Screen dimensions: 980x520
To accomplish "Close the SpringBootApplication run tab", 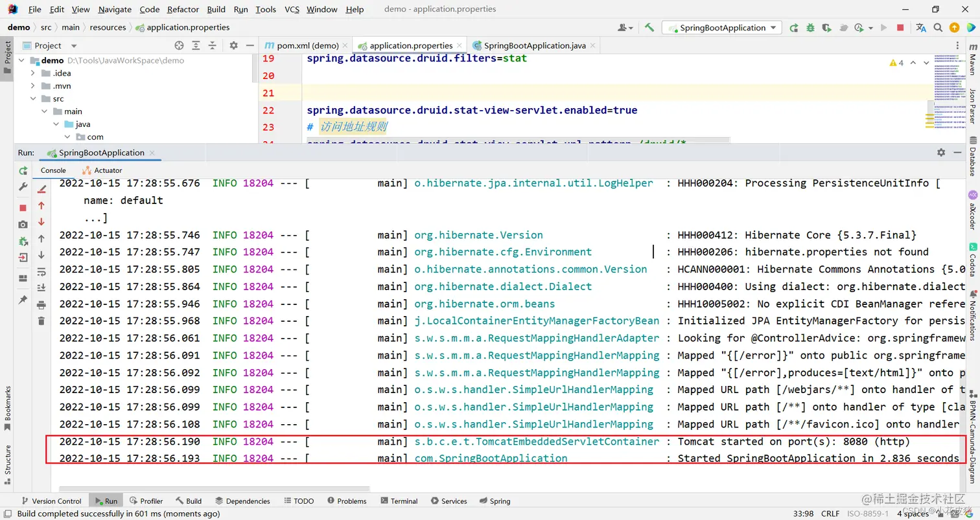I will 152,153.
